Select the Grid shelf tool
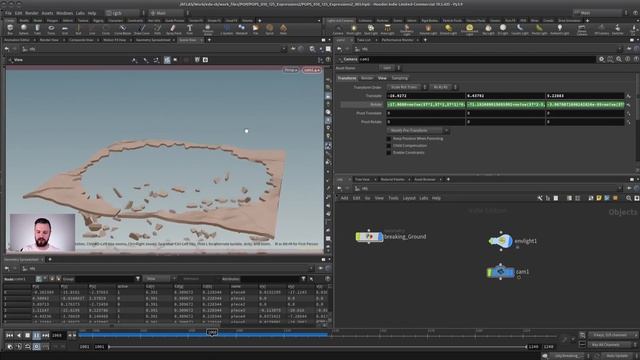Screen dimensions: 640x360 point(64,29)
